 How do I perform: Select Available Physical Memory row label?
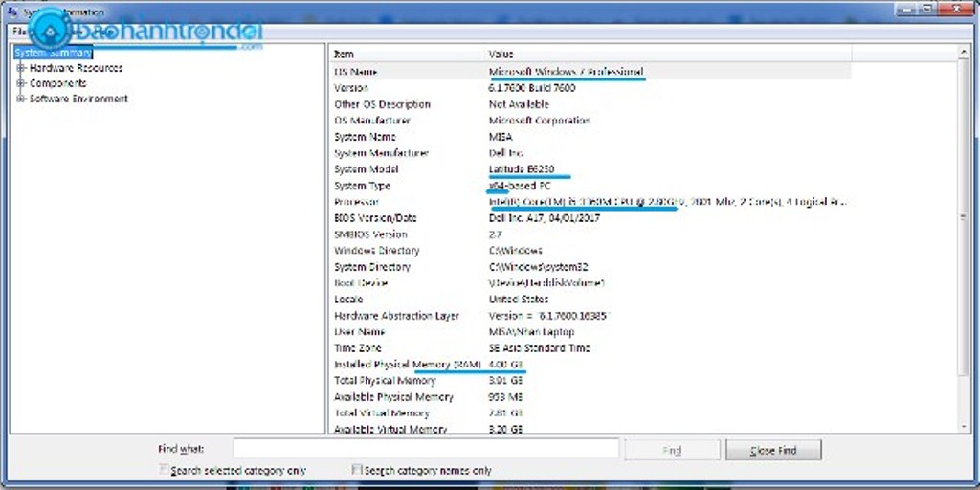(x=393, y=397)
